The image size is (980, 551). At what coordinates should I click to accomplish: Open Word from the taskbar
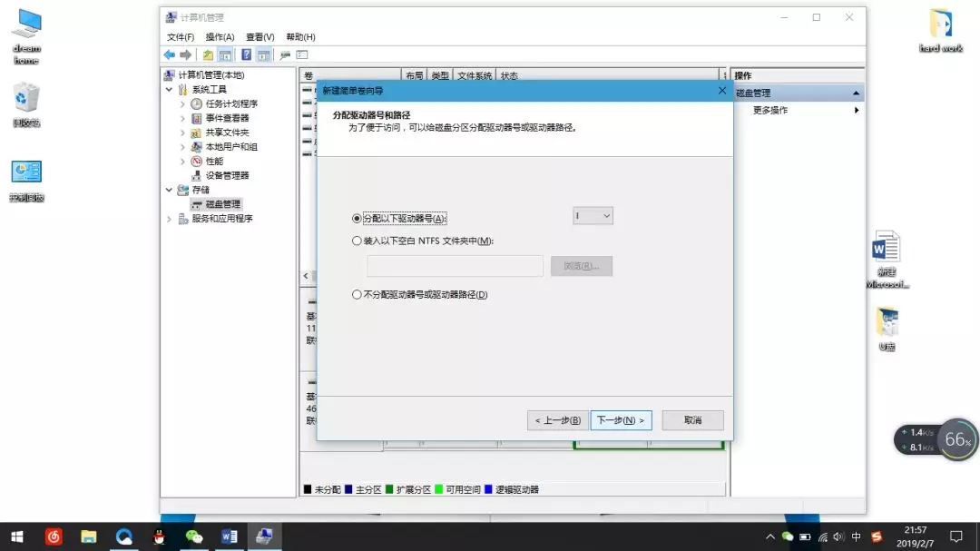pos(229,536)
